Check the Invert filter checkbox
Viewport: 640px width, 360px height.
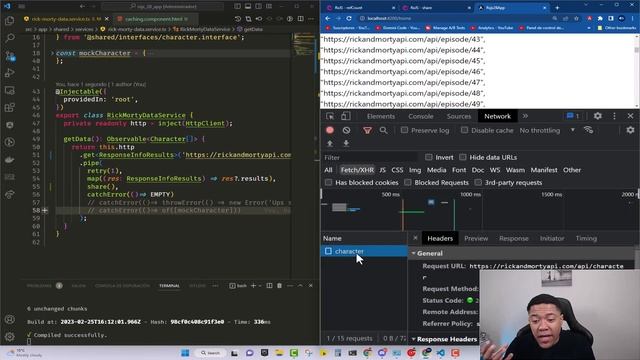coord(428,157)
